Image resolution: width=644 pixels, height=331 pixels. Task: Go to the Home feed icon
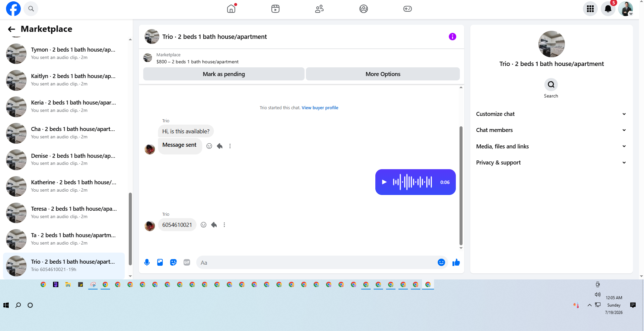coord(231,9)
